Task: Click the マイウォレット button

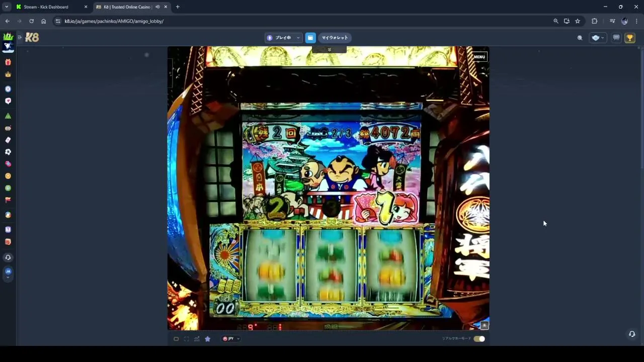Action: pos(335,38)
